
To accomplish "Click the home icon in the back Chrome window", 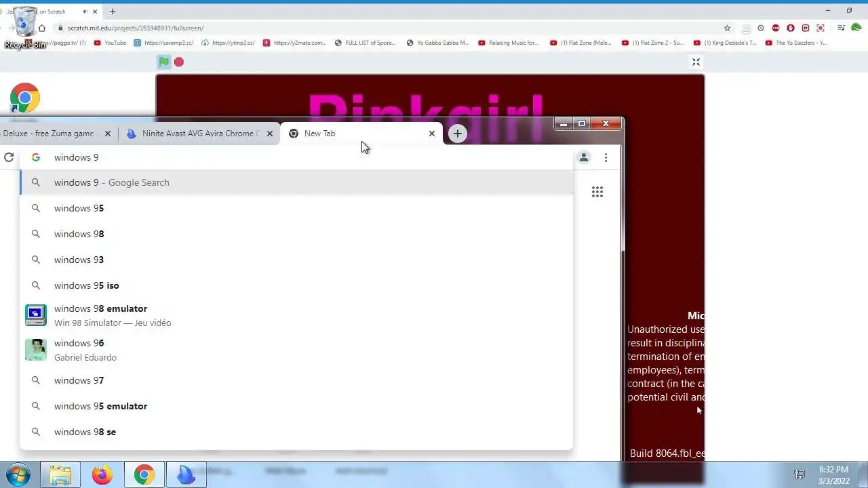I will 42,28.
